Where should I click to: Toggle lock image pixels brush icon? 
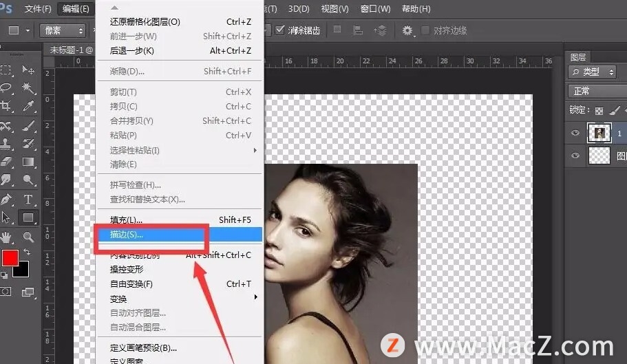point(615,111)
